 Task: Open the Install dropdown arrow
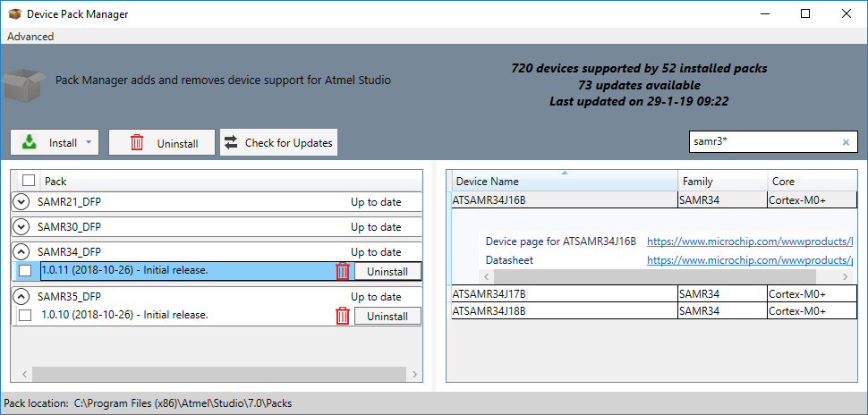(89, 143)
